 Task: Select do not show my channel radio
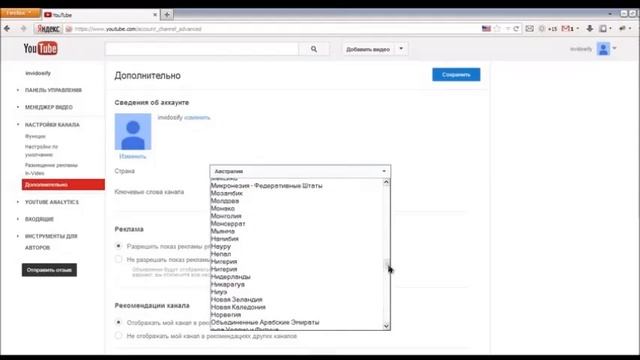118,336
